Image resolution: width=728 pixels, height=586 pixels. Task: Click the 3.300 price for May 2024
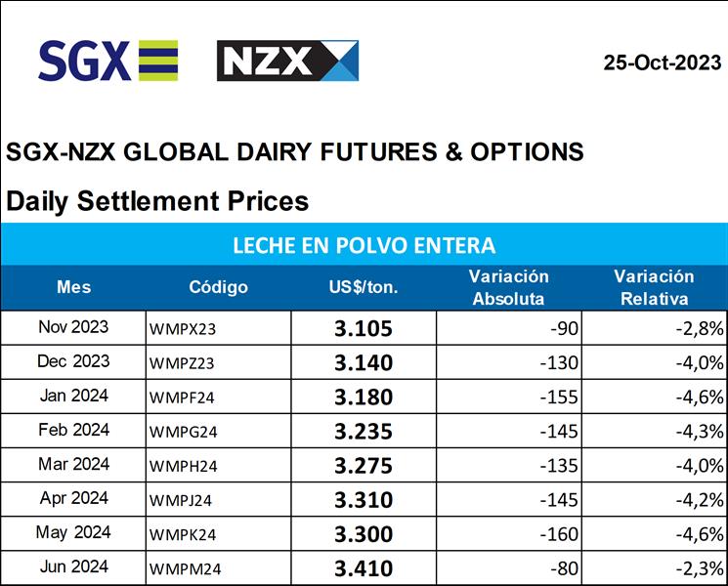click(x=364, y=534)
